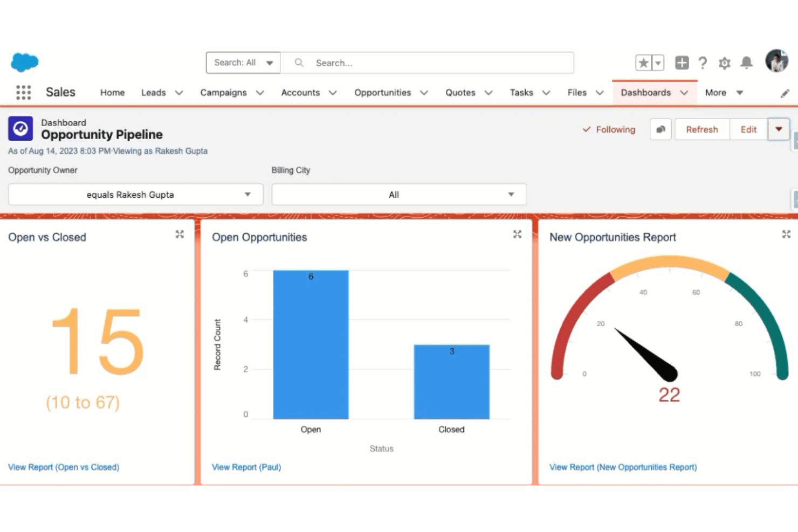Open the Opportunity Owner filter dropdown
Viewport: 798px width, 532px height.
pos(135,195)
